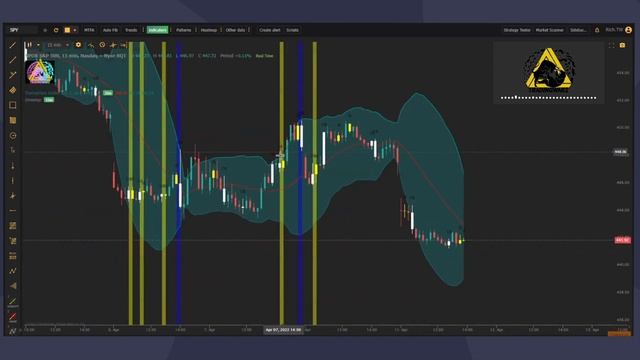
Task: Click the Sidebar button in top right
Action: coord(578,30)
